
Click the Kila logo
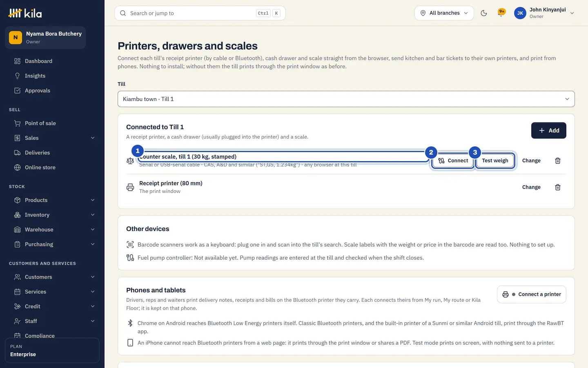tap(25, 13)
